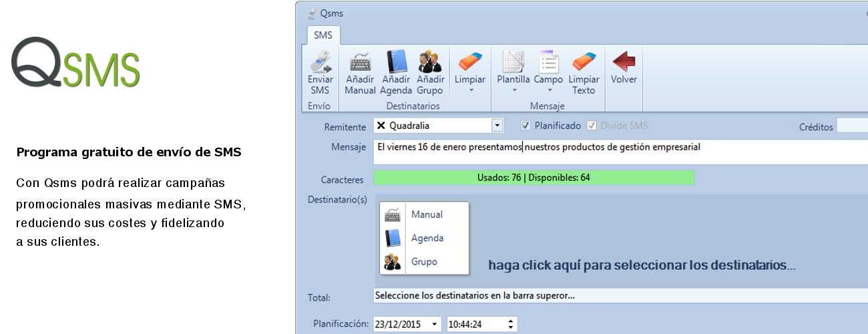Viewport: 868px width, 334px height.
Task: Click the blue book icon beside Agenda in popup
Action: [393, 238]
